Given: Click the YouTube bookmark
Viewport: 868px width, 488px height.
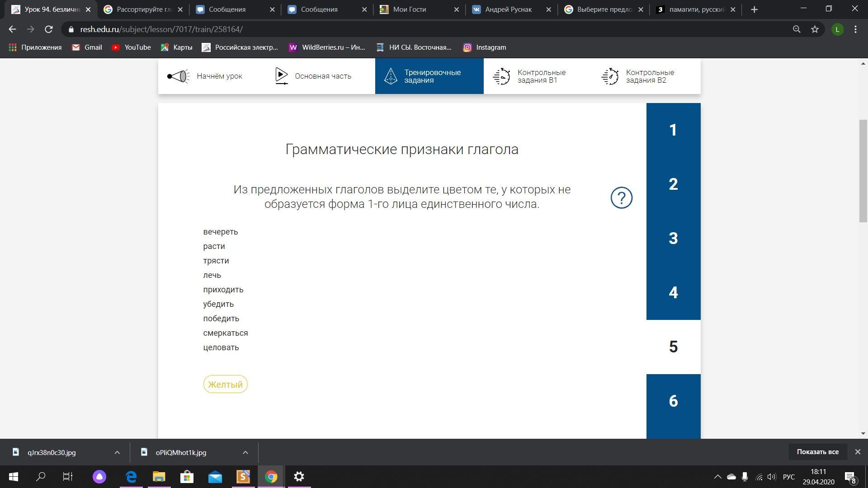Looking at the screenshot, I should [131, 47].
